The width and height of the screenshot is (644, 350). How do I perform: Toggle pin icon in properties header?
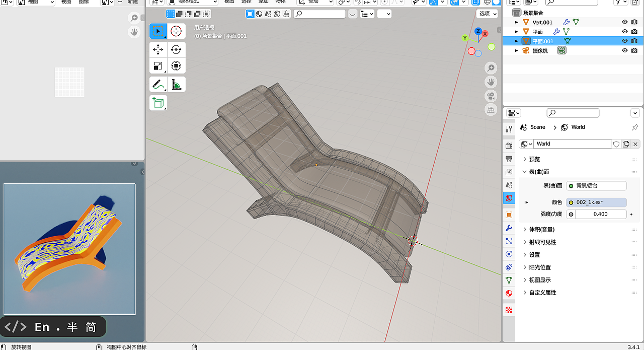[634, 127]
